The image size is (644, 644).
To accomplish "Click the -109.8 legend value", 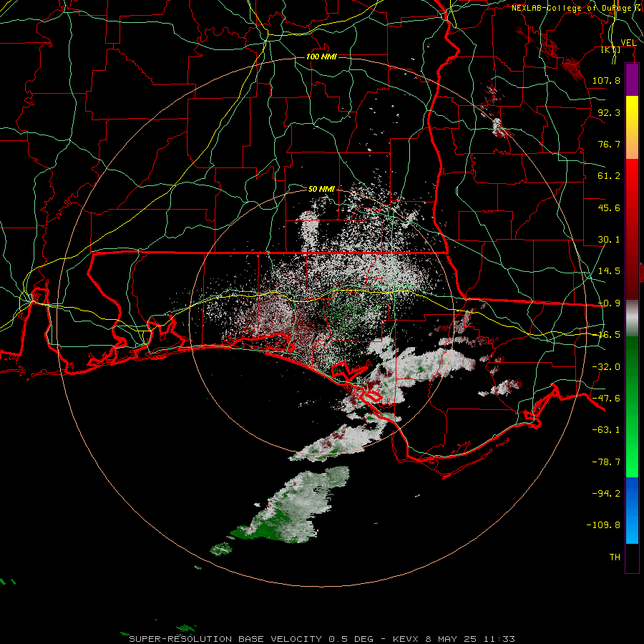I will 603,525.
